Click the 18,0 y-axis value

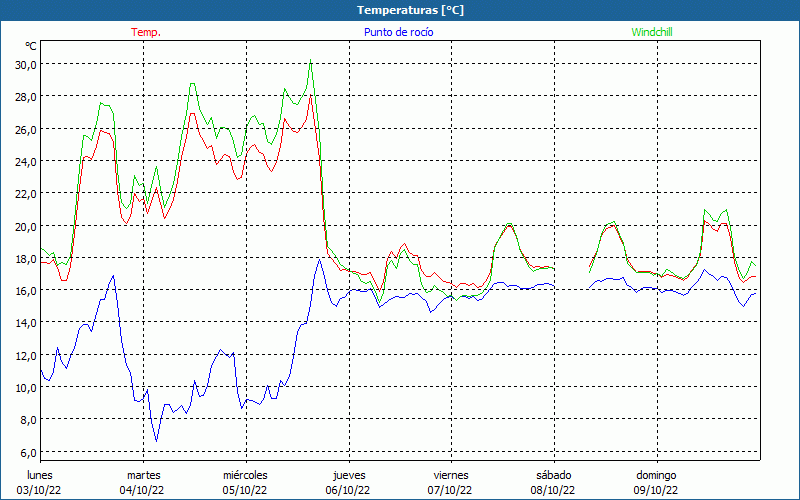(x=26, y=258)
